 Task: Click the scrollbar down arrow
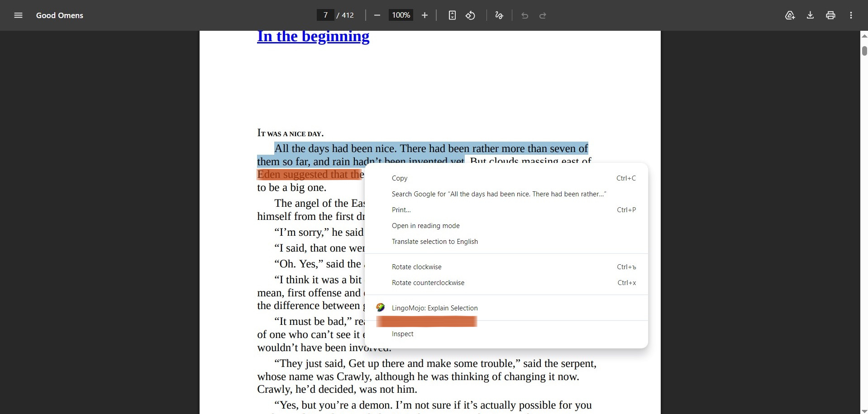click(x=864, y=411)
